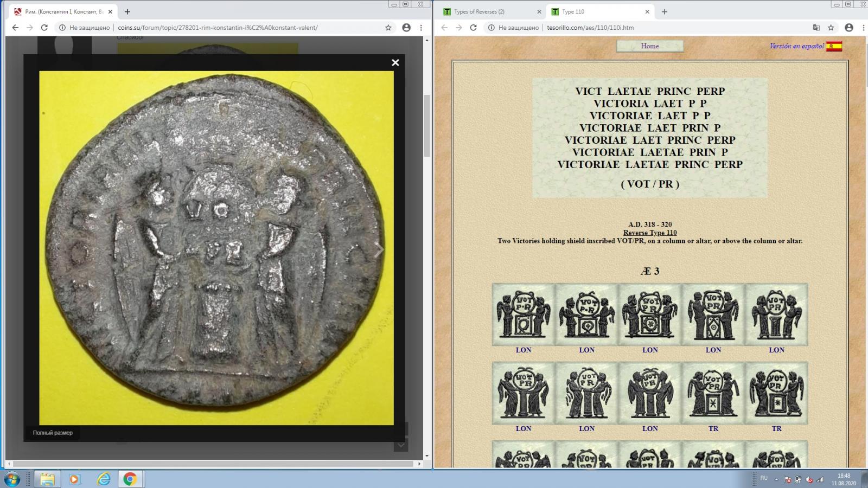Click the Home button
The width and height of the screenshot is (868, 488).
click(x=649, y=46)
